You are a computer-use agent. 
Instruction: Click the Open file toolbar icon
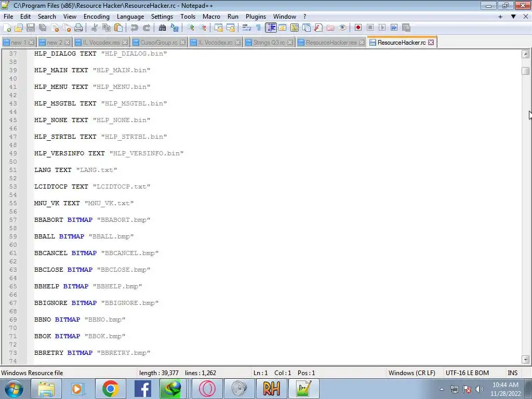point(19,28)
